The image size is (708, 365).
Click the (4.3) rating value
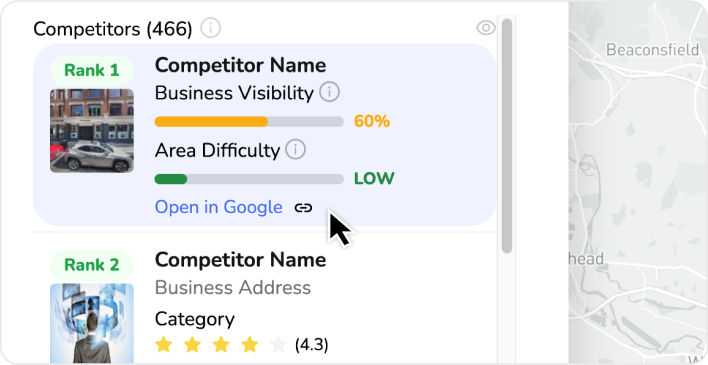pyautogui.click(x=312, y=345)
